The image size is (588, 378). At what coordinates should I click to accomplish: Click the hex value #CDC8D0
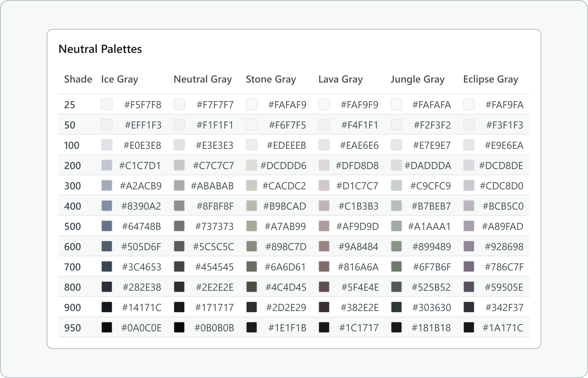502,186
